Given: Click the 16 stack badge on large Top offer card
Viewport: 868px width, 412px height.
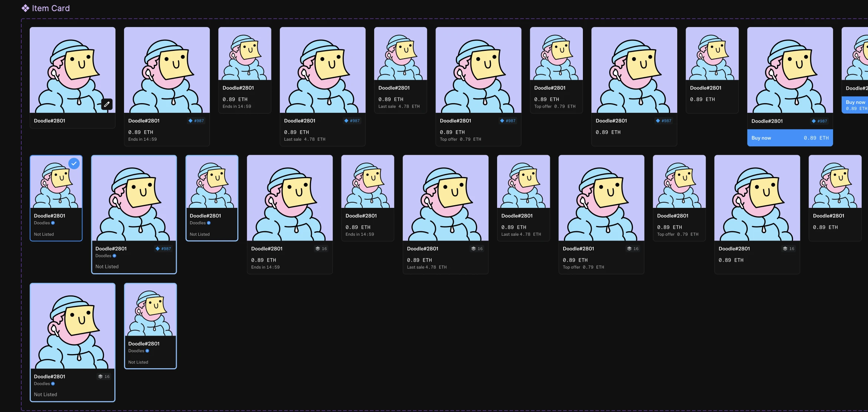Looking at the screenshot, I should pos(633,249).
